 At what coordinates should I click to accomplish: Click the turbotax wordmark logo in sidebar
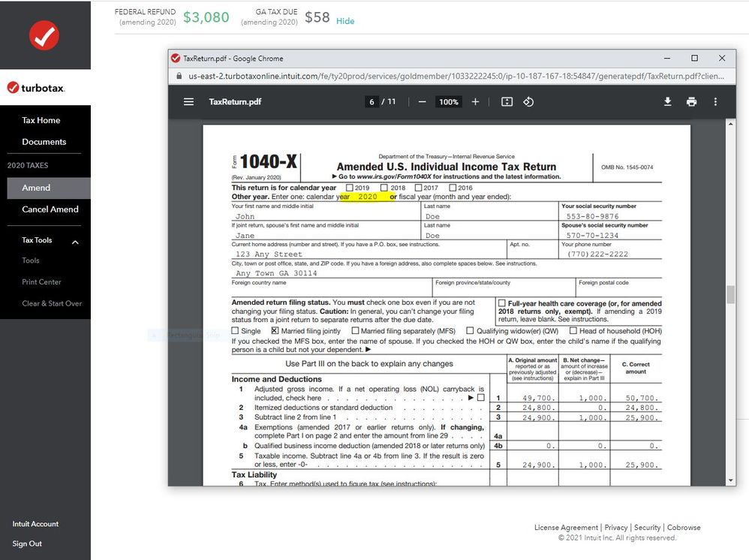tap(36, 88)
